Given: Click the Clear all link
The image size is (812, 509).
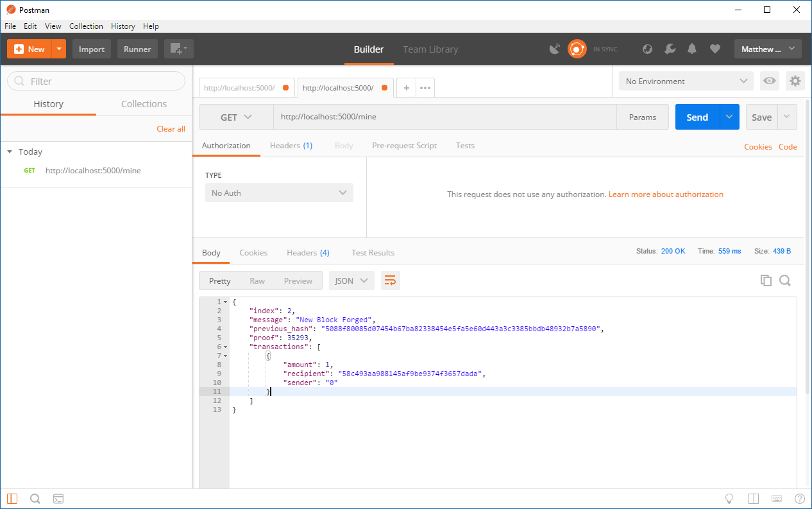Looking at the screenshot, I should coord(171,129).
